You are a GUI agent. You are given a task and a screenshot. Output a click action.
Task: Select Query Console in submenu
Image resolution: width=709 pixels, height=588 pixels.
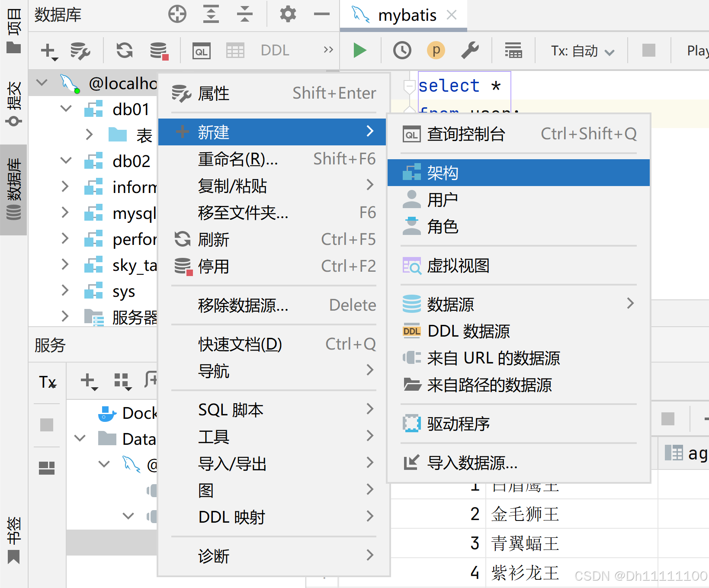click(519, 134)
